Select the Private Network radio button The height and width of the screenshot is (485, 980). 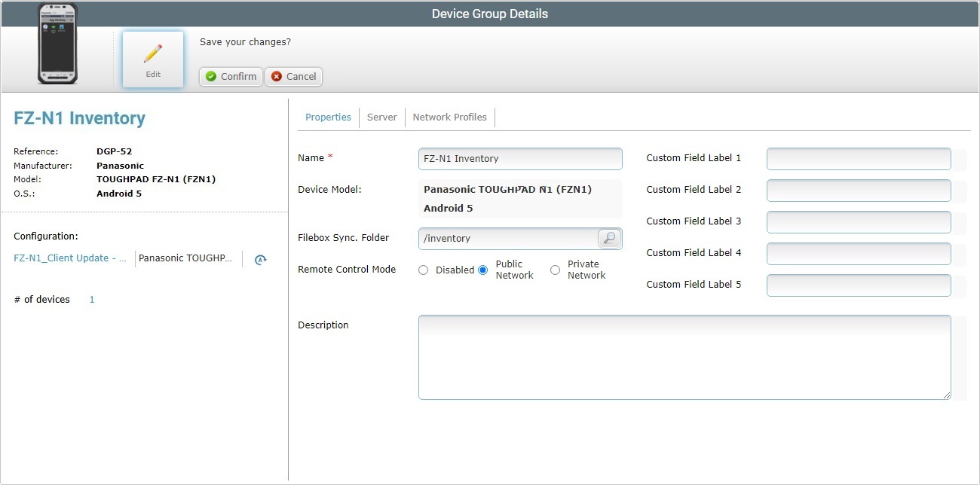click(554, 270)
